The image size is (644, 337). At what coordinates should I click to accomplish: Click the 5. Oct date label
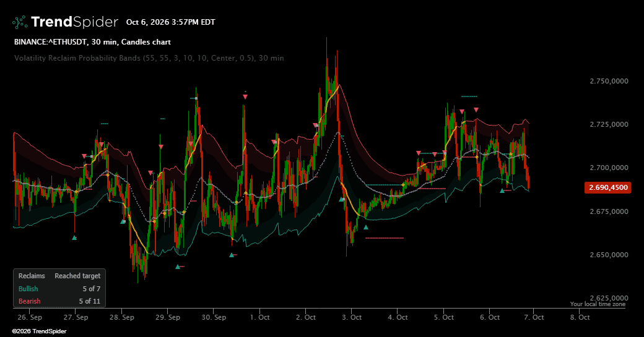point(443,317)
